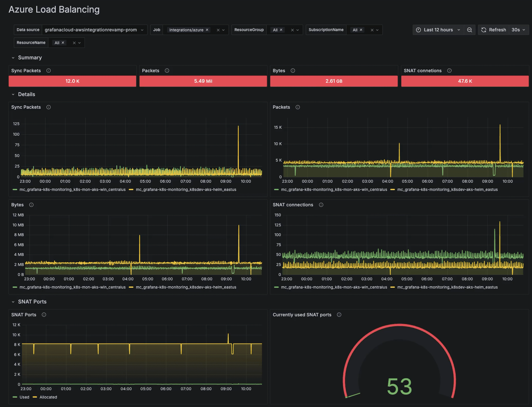This screenshot has height=407, width=532.
Task: Click the 53 gauge value
Action: point(399,386)
